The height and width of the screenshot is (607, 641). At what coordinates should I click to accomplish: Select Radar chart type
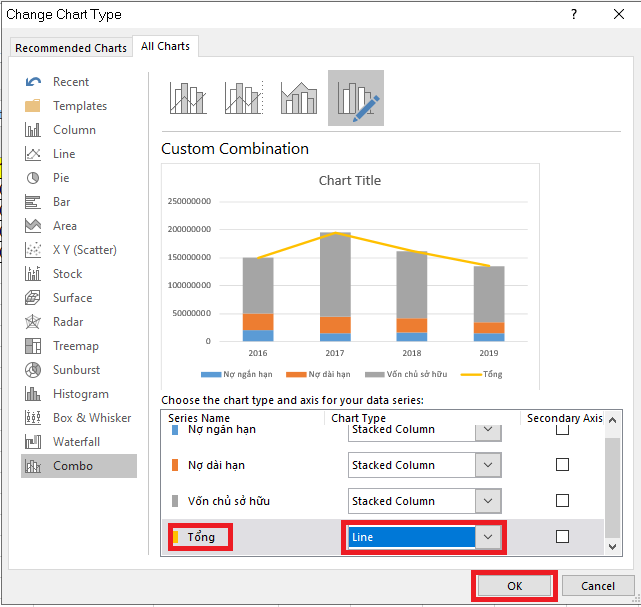[x=68, y=322]
